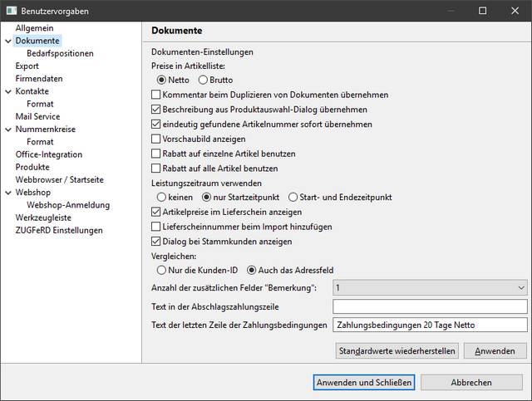Select Bedarfspositionen under Dokumente
Screen dimensions: 532x401
(60, 53)
